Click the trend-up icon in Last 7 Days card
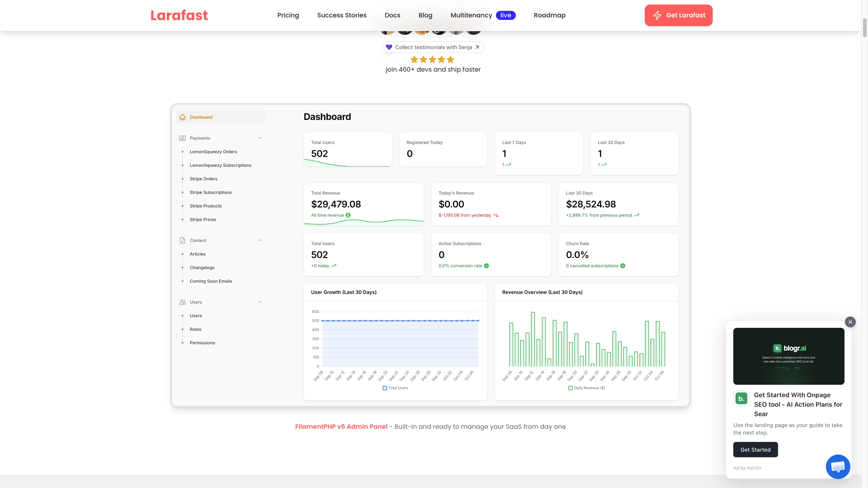Screen dimensions: 868x488 (508, 165)
